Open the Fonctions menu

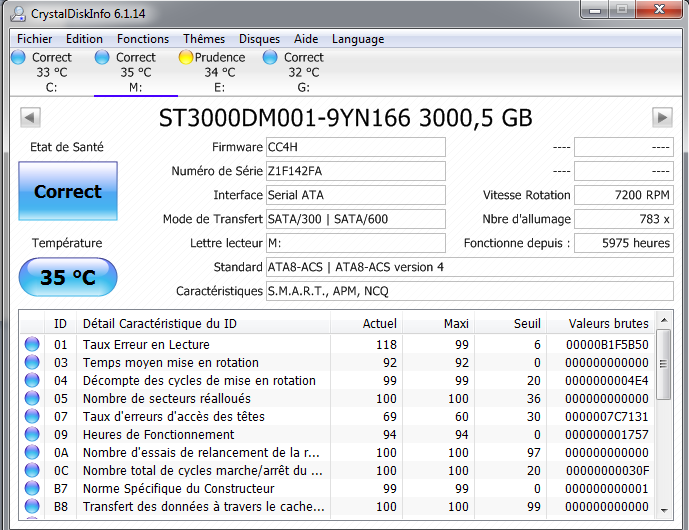(x=143, y=39)
